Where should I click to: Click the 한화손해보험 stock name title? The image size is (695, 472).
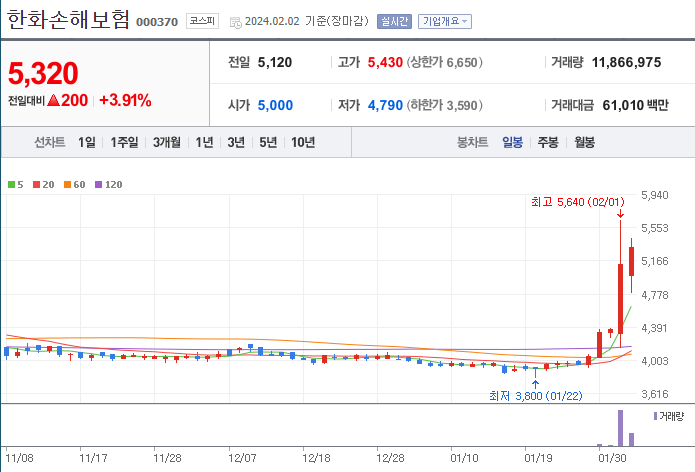68,20
